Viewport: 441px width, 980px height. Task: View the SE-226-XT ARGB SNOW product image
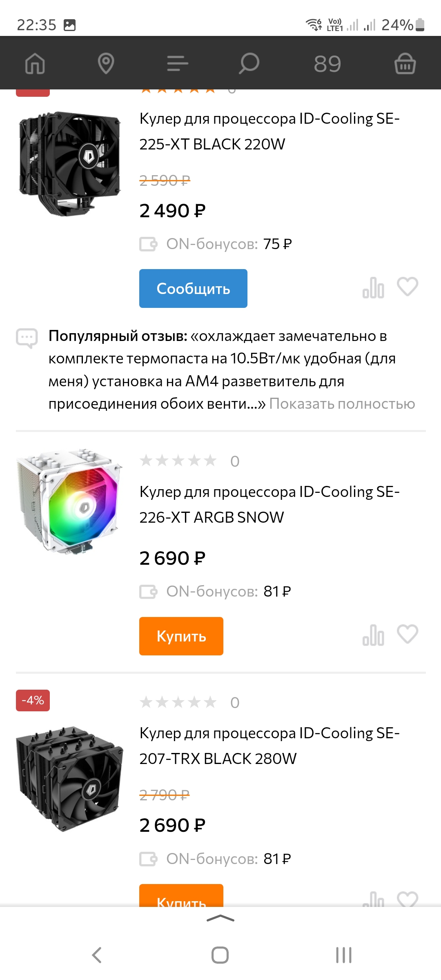point(69,501)
